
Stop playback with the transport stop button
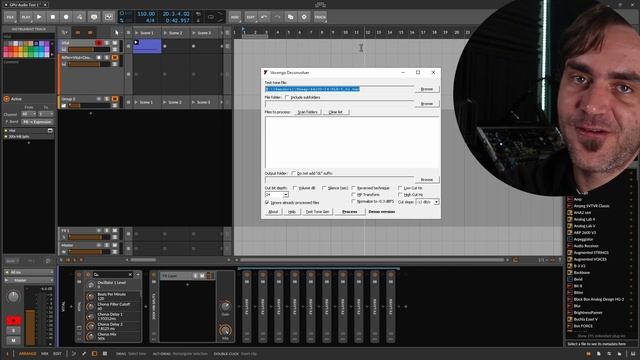click(53, 17)
